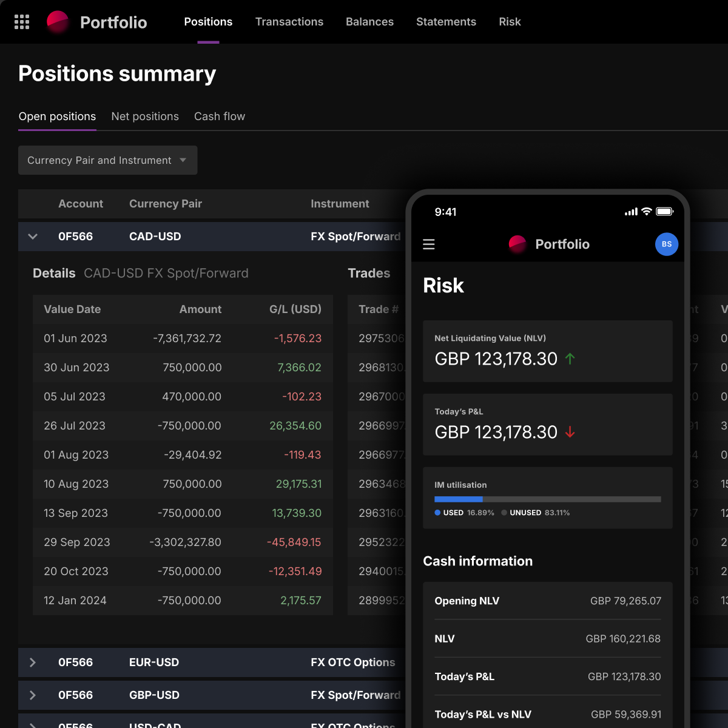
Task: Select account 0F566 in the CAD-USD row
Action: click(75, 237)
